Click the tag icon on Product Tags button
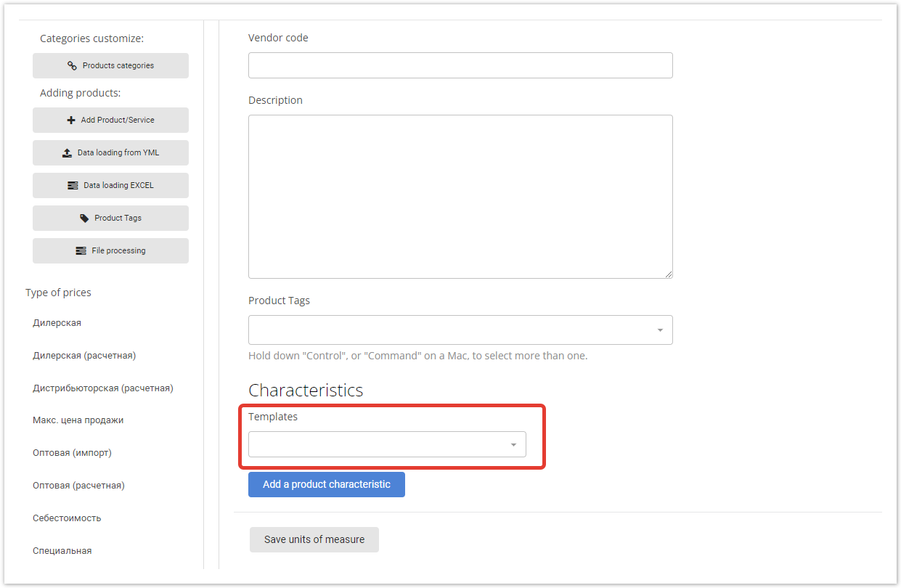The image size is (901, 588). coord(84,218)
